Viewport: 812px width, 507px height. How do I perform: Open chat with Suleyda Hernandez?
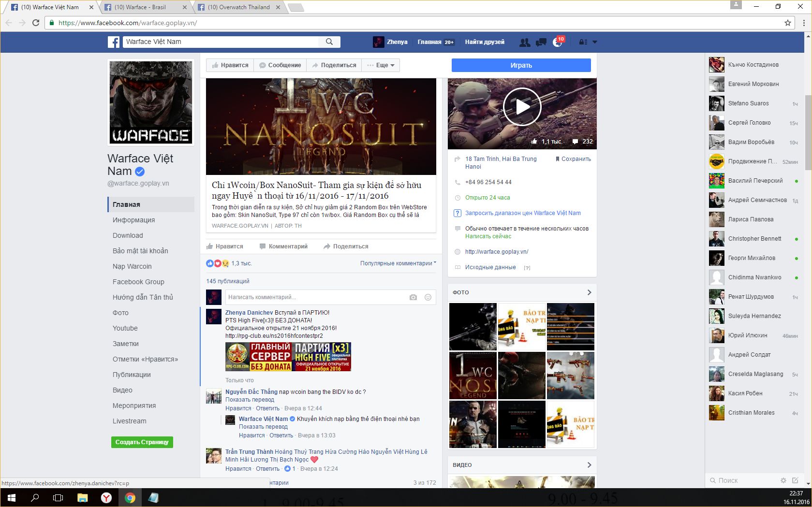pos(753,316)
